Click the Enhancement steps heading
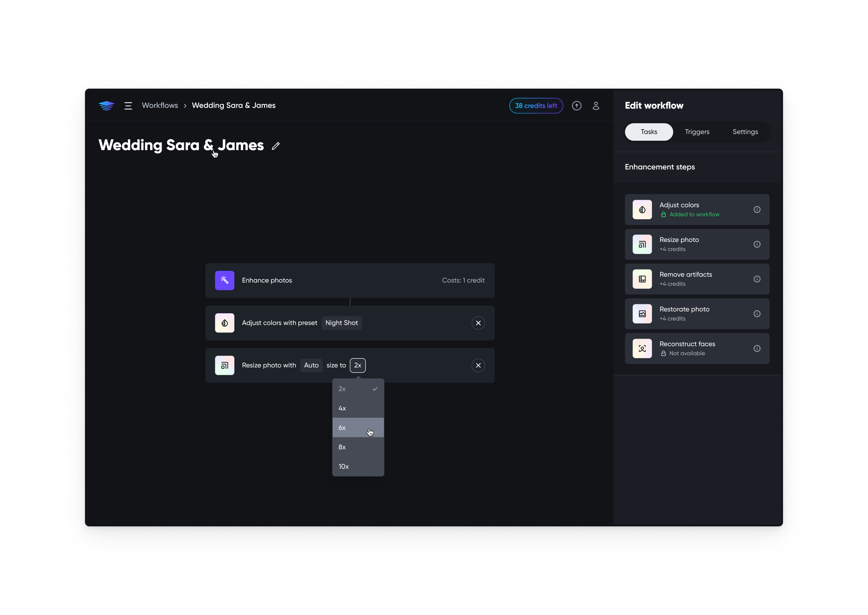Viewport: 868px width, 615px height. [659, 167]
